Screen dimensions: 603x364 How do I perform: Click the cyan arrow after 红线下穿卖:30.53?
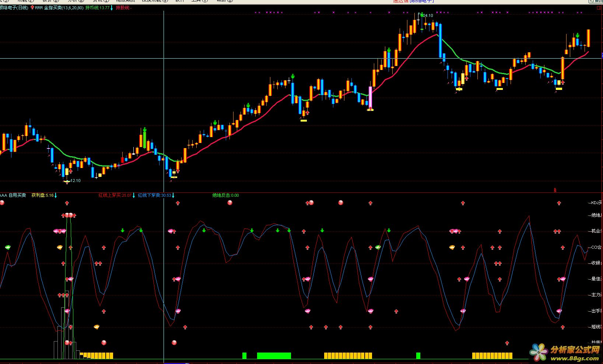[173, 195]
